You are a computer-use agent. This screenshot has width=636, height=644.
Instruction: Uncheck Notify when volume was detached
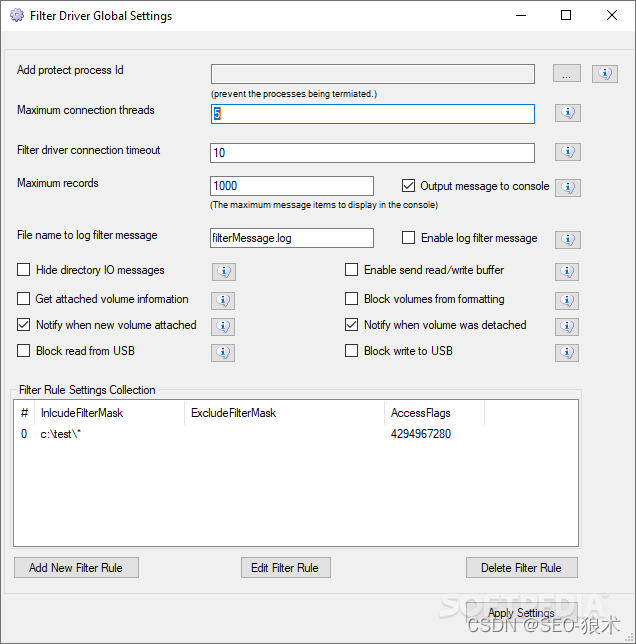(x=351, y=325)
